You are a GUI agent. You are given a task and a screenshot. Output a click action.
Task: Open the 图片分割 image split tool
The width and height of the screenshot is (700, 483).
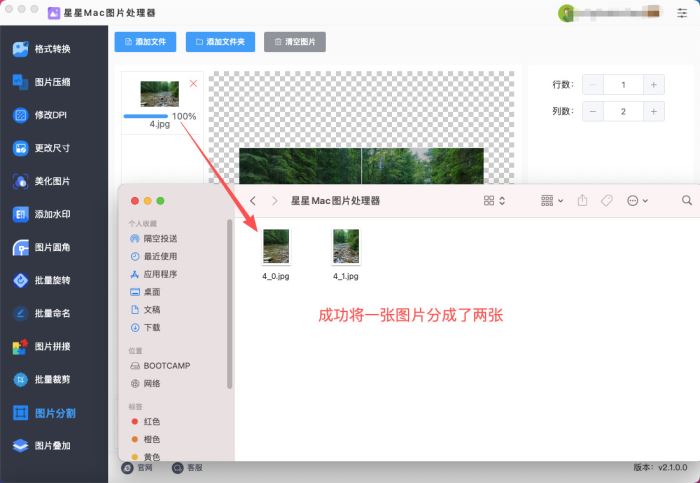pyautogui.click(x=45, y=413)
